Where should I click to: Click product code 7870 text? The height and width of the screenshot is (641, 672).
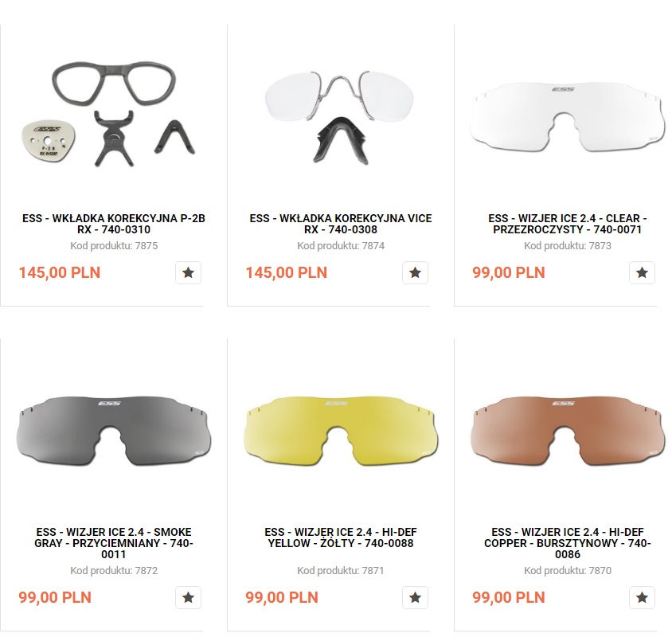pyautogui.click(x=567, y=571)
